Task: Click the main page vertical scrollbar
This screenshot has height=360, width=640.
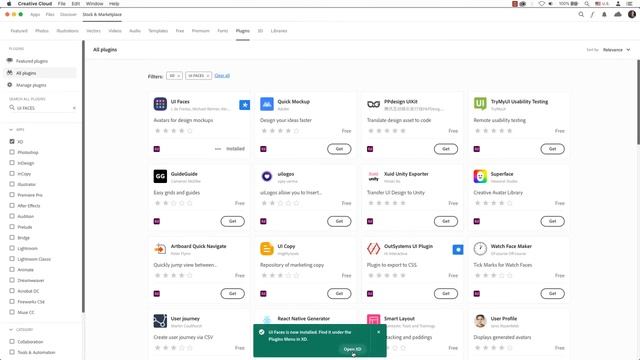Action: (x=638, y=102)
